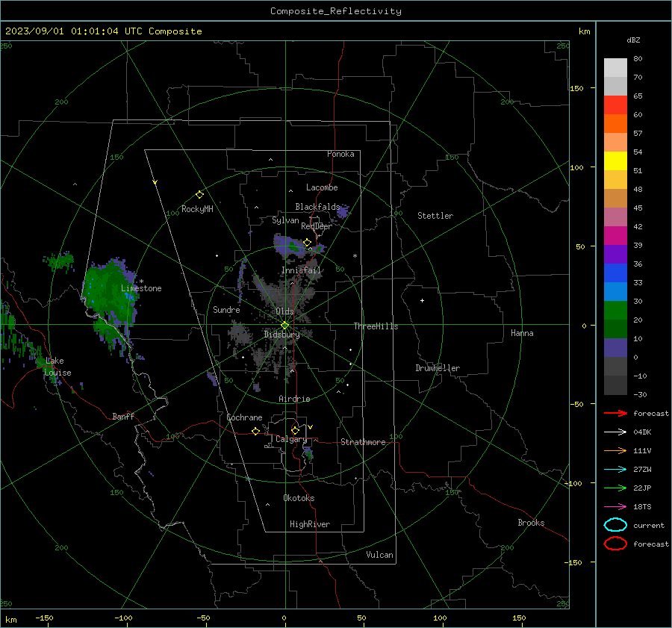Click the yellow diamond marker near Cochrane
The height and width of the screenshot is (628, 672).
(255, 431)
